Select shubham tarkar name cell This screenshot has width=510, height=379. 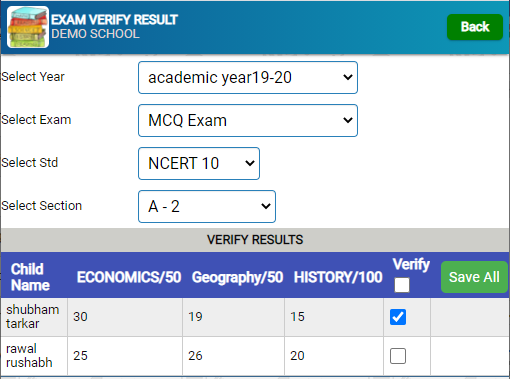(x=34, y=317)
